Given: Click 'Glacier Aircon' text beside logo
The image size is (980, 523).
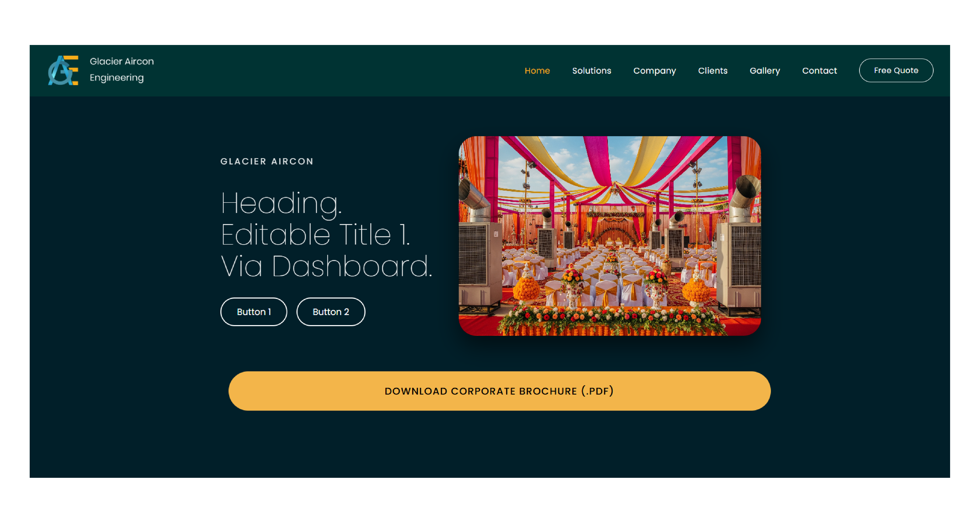Looking at the screenshot, I should pos(122,61).
